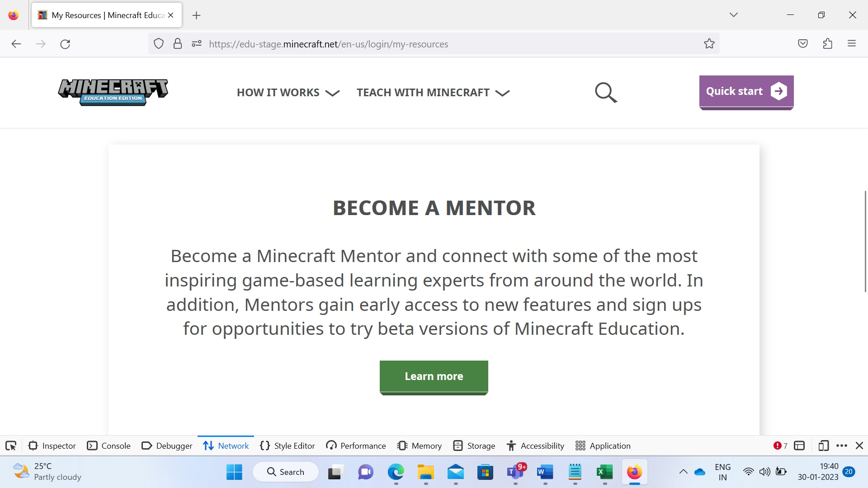Expand the TEACH WITH MINECRAFT menu
The image size is (868, 488).
point(433,93)
